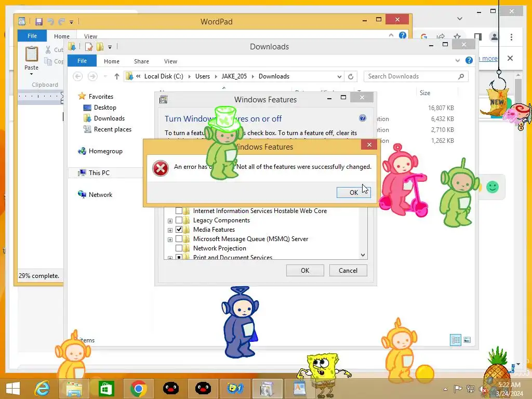
Task: Open File tab in Downloads explorer
Action: tap(82, 61)
